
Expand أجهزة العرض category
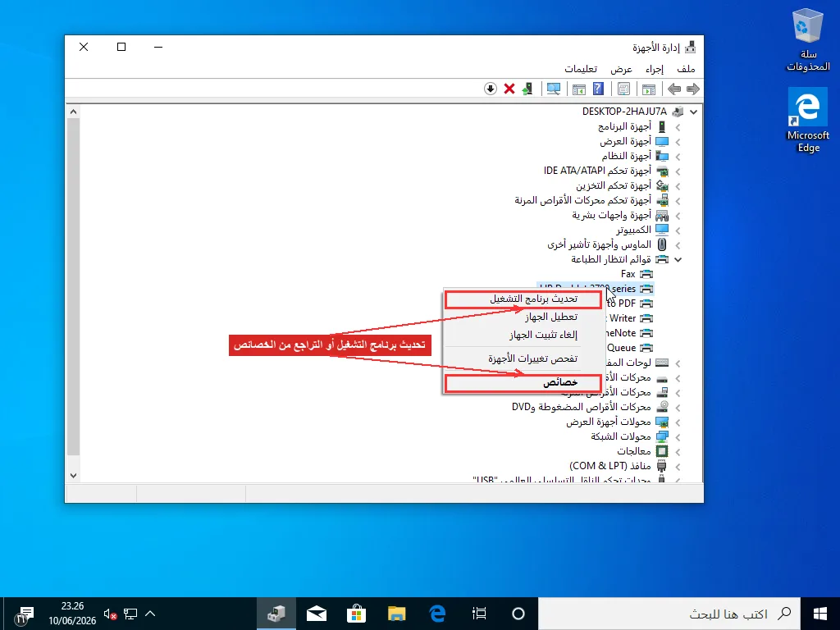678,142
